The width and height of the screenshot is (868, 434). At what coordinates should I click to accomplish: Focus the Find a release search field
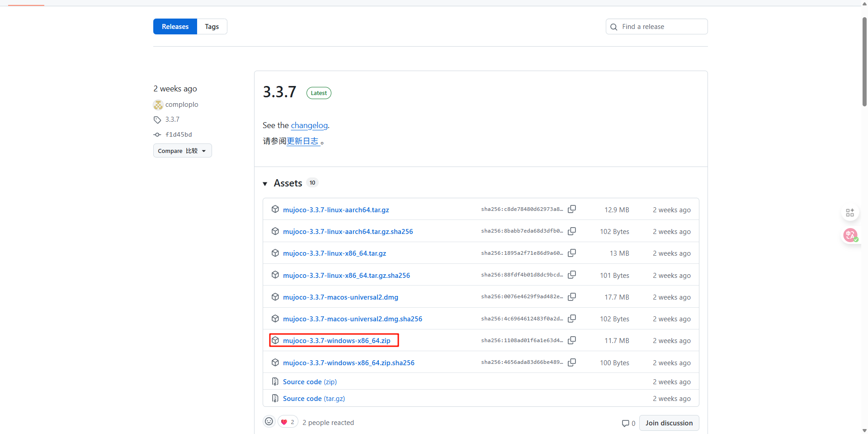click(656, 27)
